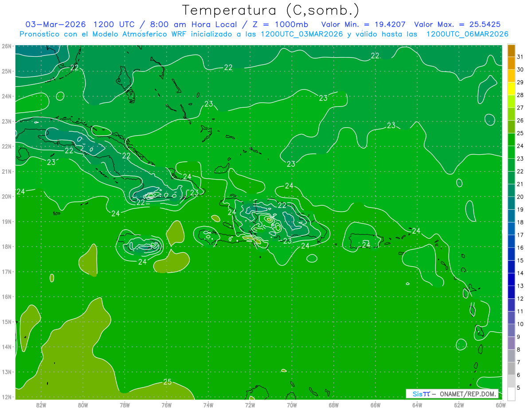Pick the yellow swatch between 28 and 29
The width and height of the screenshot is (532, 411).
point(511,88)
